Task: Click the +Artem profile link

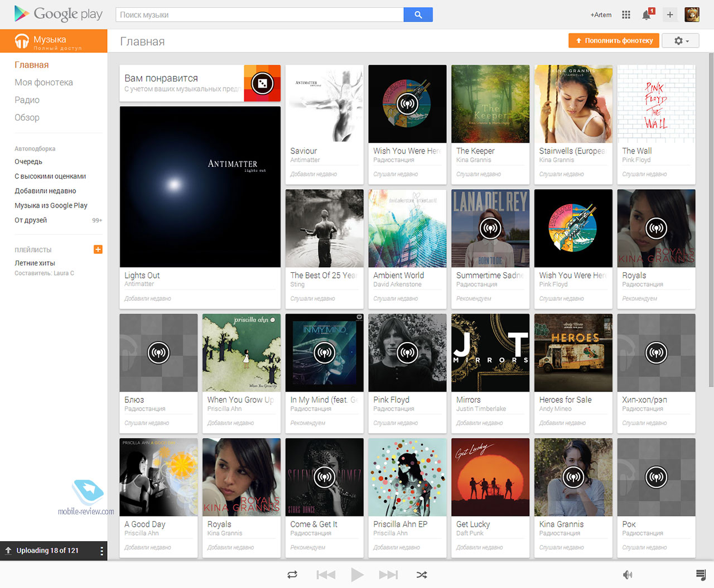Action: coord(601,15)
